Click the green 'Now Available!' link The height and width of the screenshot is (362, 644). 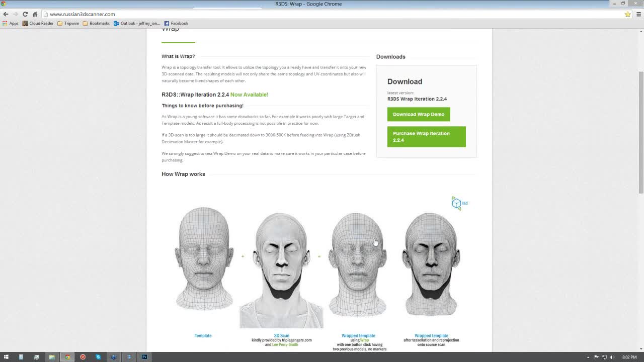coord(249,95)
